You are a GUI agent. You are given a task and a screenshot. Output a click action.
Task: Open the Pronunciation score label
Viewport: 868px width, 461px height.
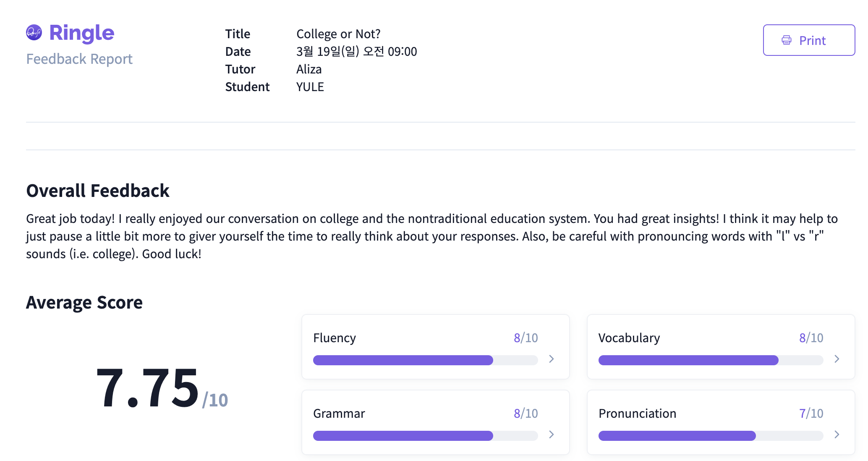coord(637,414)
